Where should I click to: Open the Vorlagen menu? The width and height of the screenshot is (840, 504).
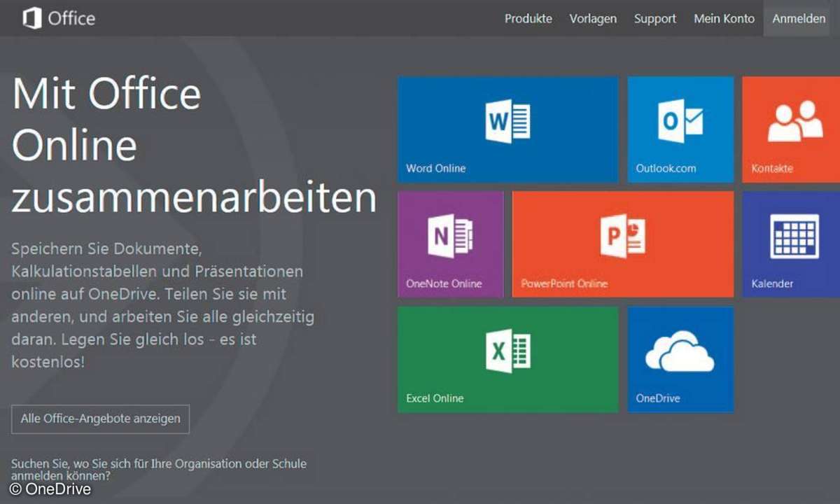tap(593, 19)
